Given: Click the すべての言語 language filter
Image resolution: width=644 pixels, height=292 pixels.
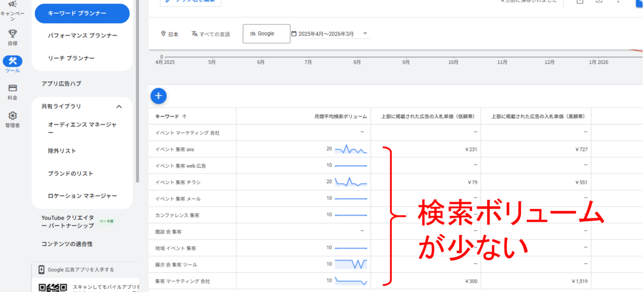Looking at the screenshot, I should coord(211,34).
